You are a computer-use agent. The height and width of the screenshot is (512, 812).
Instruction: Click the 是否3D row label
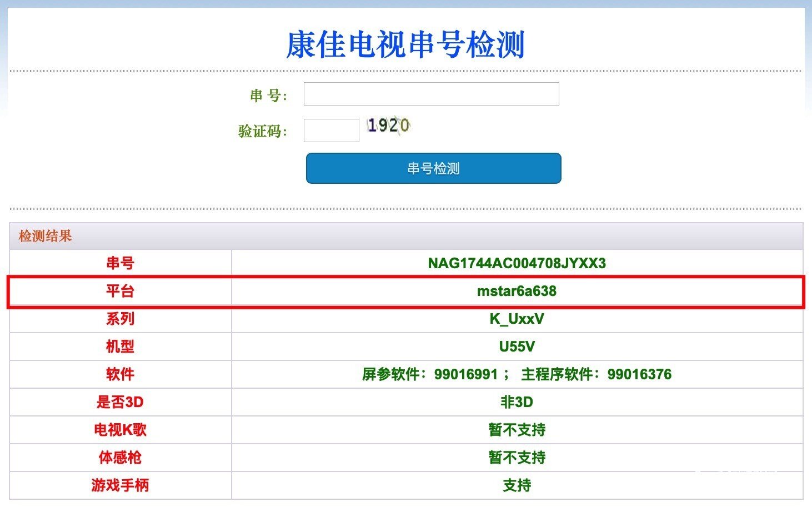[x=121, y=402]
